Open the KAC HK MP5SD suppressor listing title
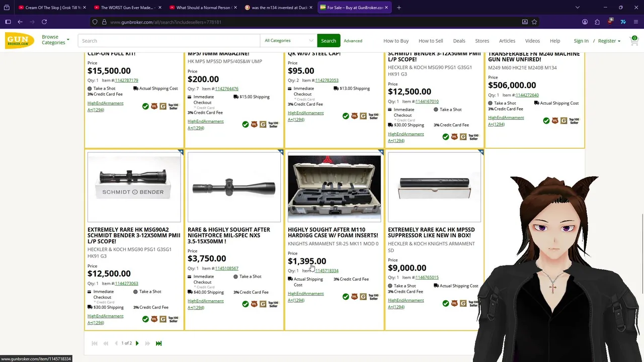 tap(431, 232)
